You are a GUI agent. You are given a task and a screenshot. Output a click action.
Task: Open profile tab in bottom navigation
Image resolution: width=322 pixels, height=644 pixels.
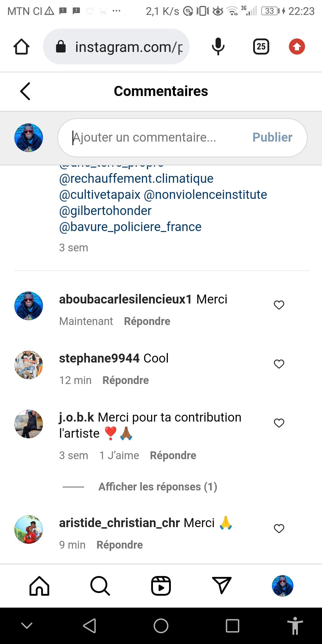pyautogui.click(x=282, y=586)
